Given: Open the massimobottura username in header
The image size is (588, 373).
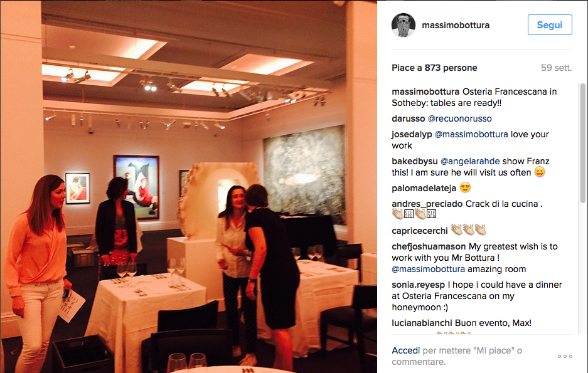Looking at the screenshot, I should [x=456, y=25].
